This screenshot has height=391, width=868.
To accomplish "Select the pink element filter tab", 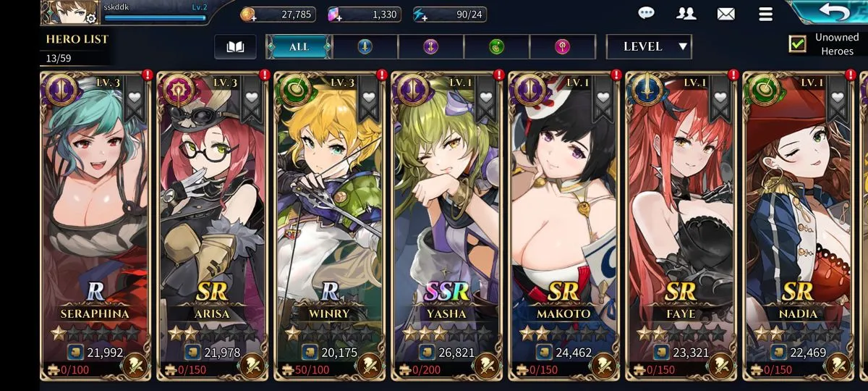I will pos(562,46).
